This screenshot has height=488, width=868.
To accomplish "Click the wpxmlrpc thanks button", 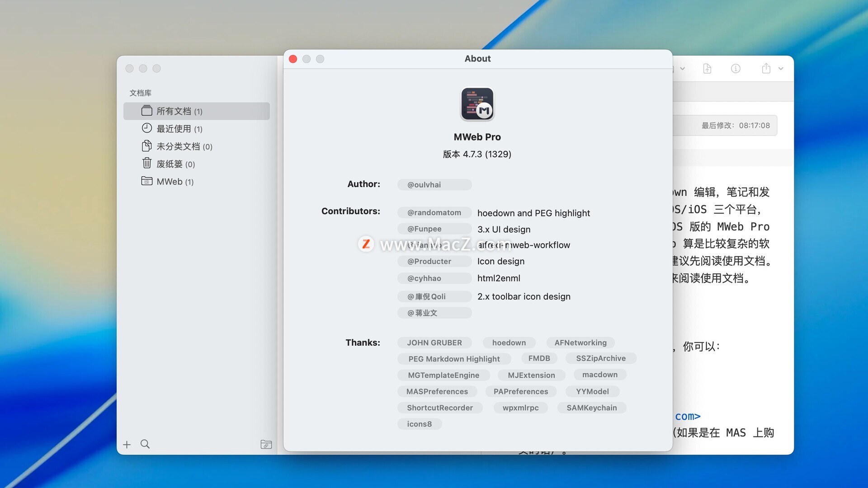I will pos(521,408).
